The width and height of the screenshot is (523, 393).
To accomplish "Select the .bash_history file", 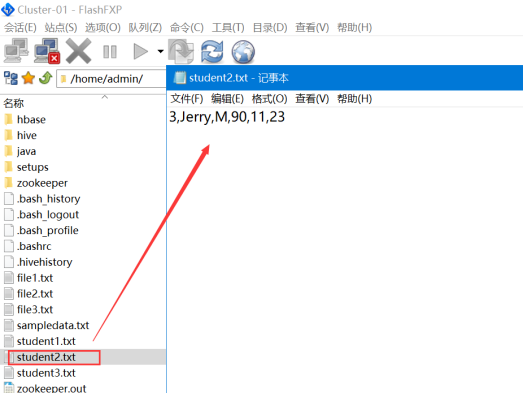I will pyautogui.click(x=42, y=199).
